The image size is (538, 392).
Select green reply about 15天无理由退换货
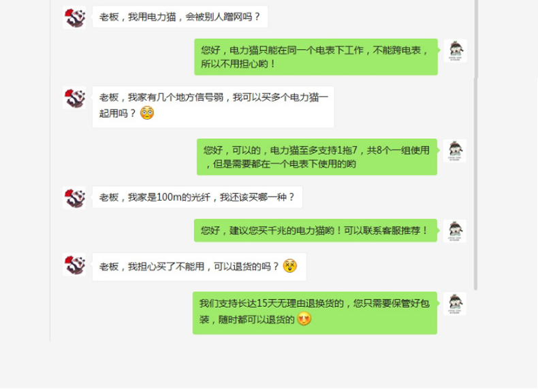[x=315, y=313]
